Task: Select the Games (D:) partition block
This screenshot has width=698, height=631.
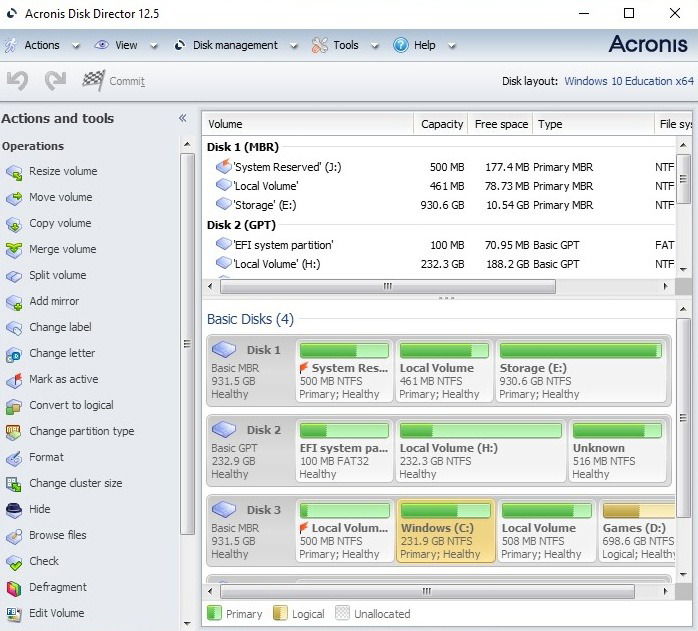Action: [x=637, y=531]
